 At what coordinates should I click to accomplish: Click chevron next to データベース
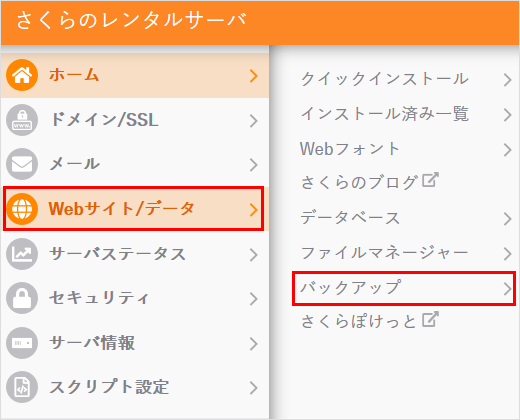[508, 219]
